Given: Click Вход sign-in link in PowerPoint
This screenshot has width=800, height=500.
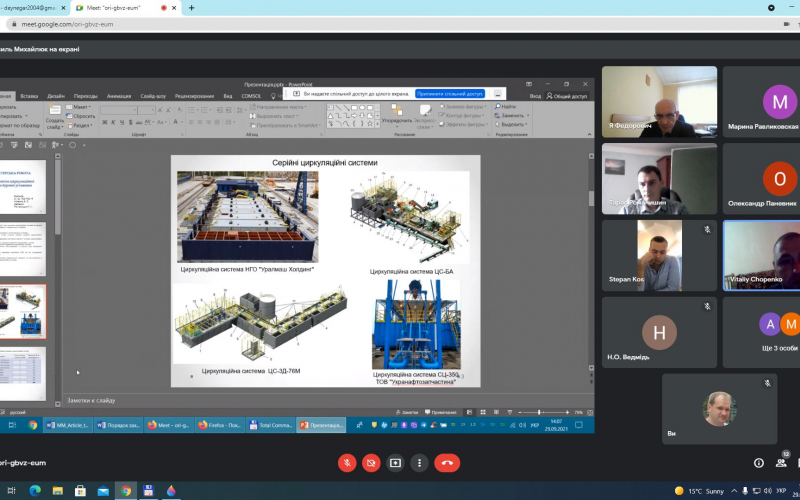Looking at the screenshot, I should 535,96.
